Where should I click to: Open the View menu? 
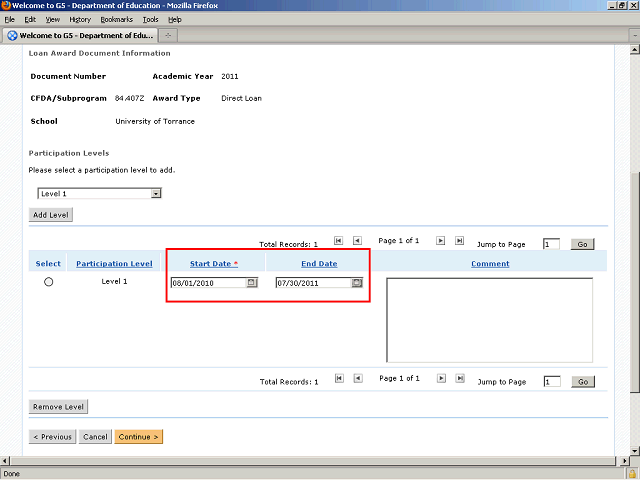click(53, 20)
